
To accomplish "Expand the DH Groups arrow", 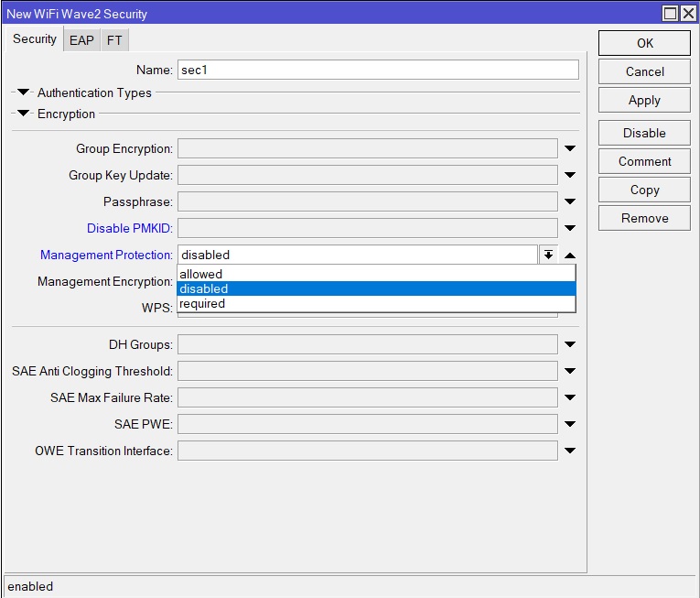I will 569,345.
